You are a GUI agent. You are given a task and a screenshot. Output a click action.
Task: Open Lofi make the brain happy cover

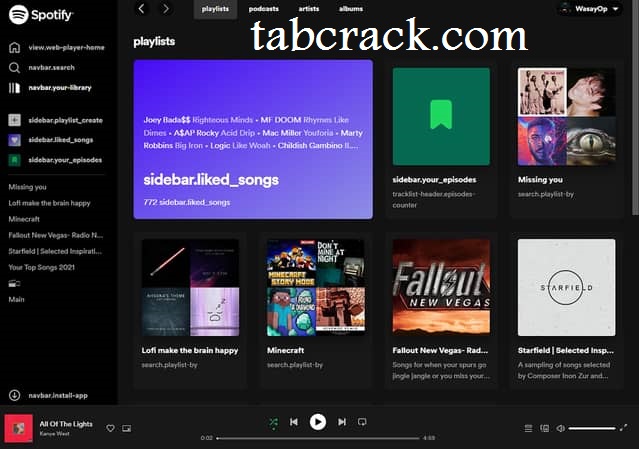tap(190, 288)
